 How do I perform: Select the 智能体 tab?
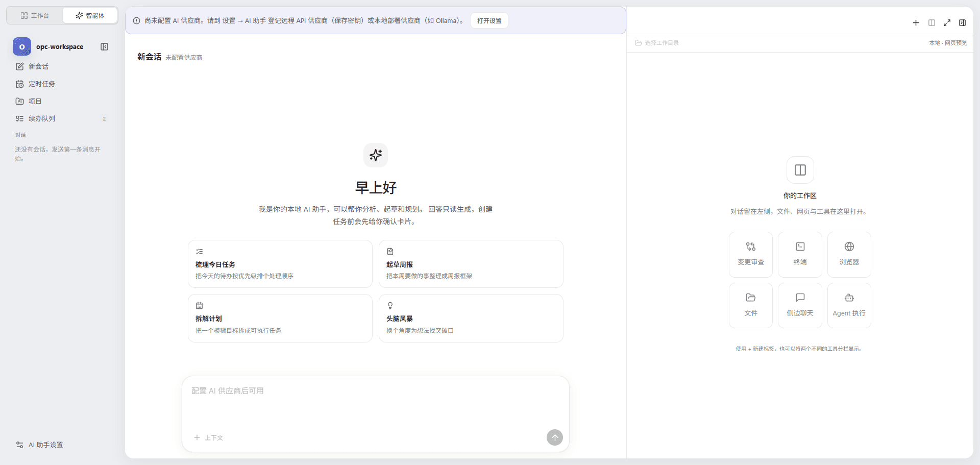(x=90, y=15)
